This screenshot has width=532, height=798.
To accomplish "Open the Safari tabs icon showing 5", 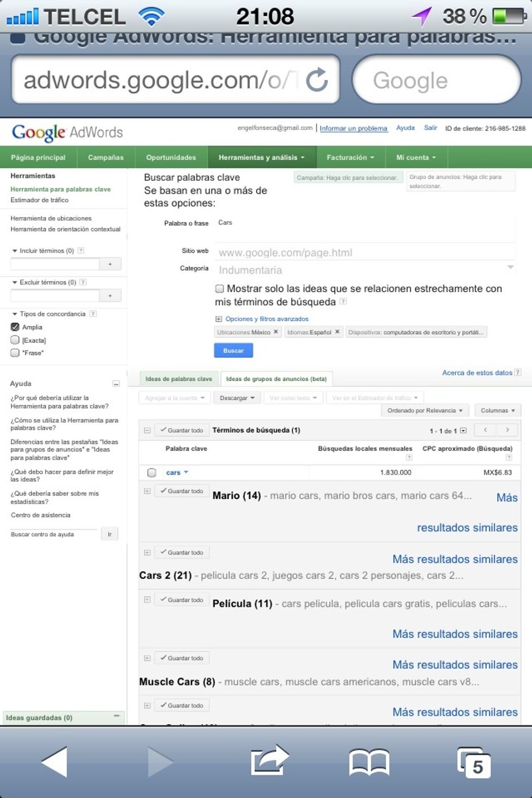I will point(474,763).
